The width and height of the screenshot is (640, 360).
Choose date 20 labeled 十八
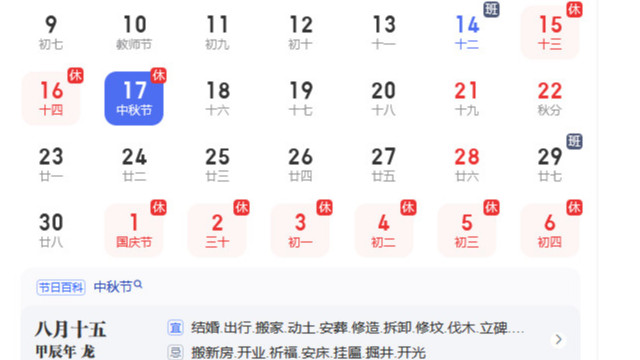pos(384,98)
